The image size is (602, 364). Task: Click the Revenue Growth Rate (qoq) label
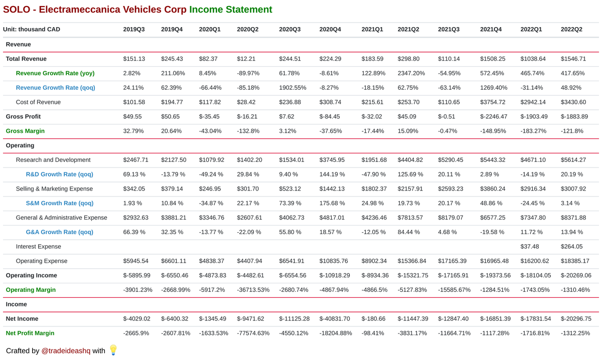56,88
